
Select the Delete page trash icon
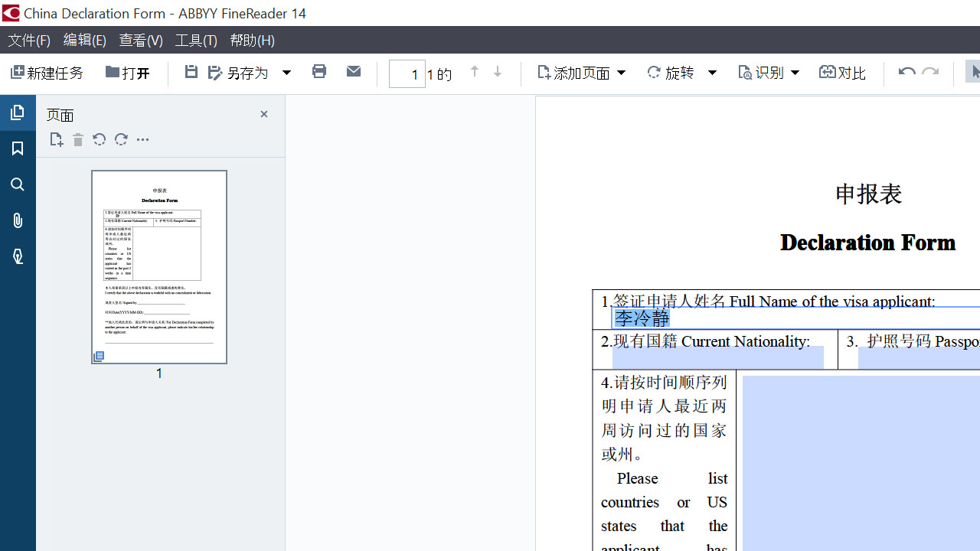77,139
